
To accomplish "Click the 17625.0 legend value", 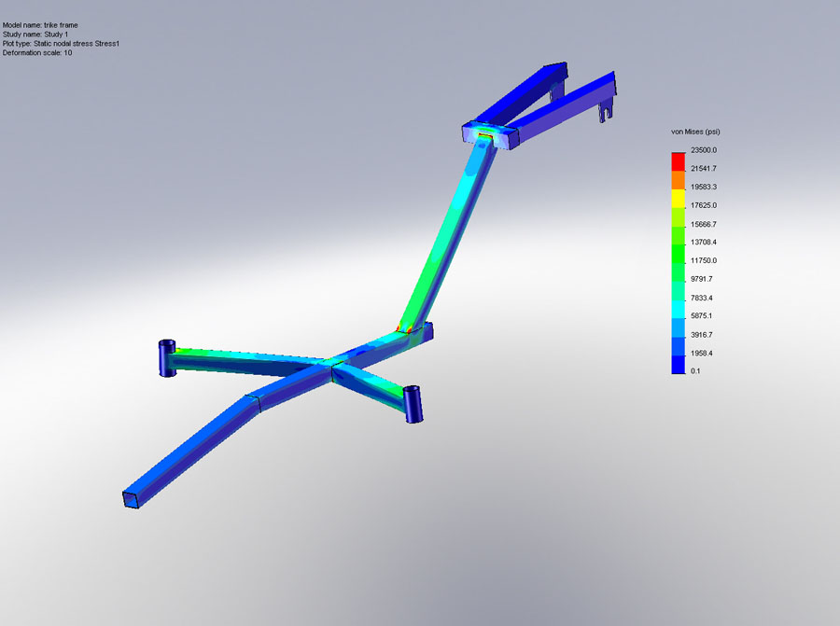I will 704,205.
